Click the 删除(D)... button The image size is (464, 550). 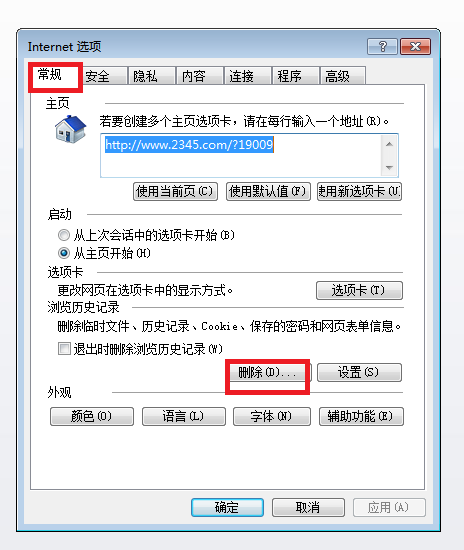click(x=268, y=372)
